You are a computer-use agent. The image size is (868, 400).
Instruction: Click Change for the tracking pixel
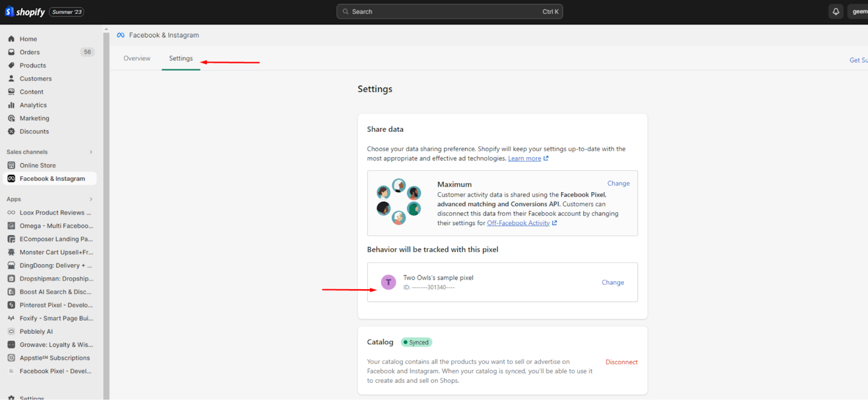612,282
